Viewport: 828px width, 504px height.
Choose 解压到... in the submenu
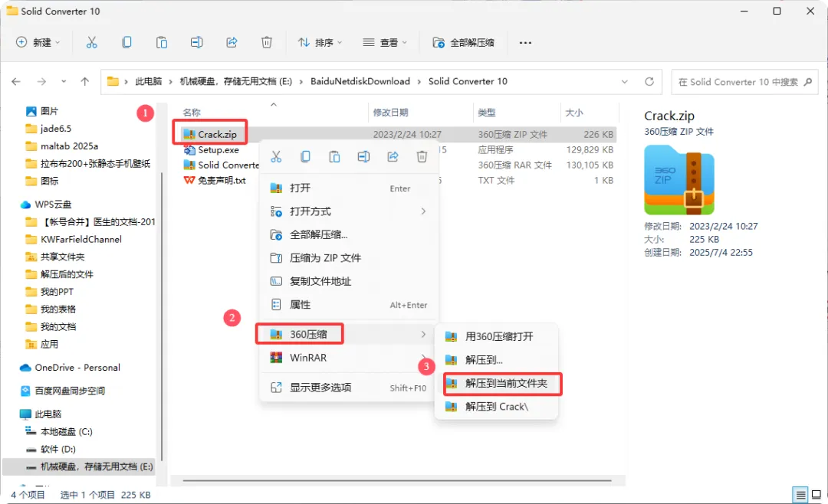pos(496,360)
